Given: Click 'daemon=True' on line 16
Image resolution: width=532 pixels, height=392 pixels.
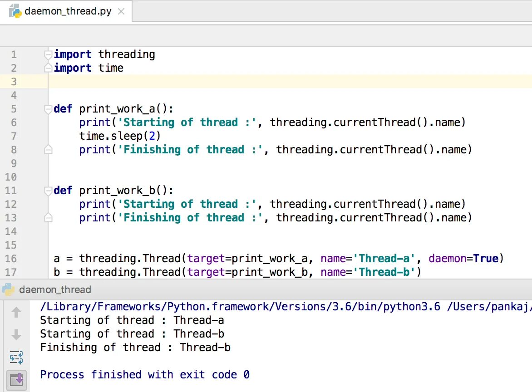Looking at the screenshot, I should [x=463, y=259].
